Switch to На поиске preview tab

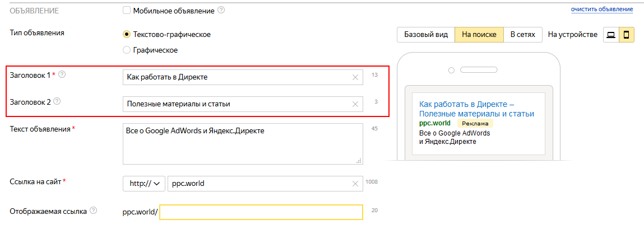point(479,35)
